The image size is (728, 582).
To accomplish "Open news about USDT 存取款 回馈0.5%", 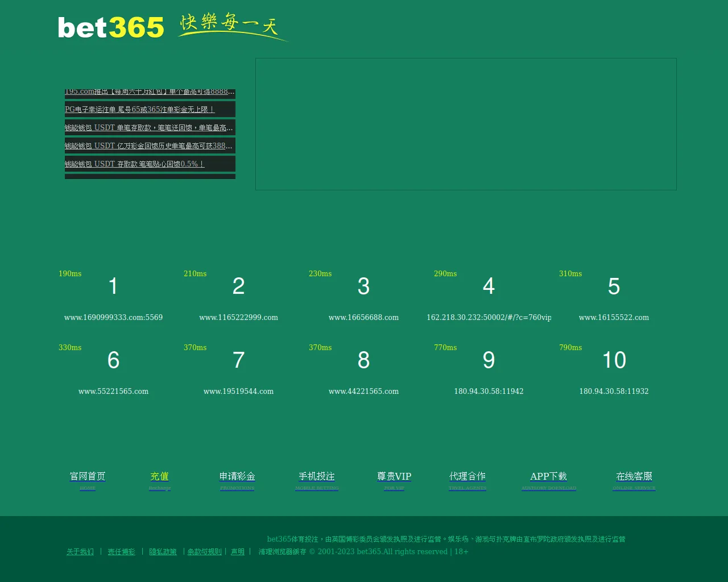I will (x=134, y=164).
